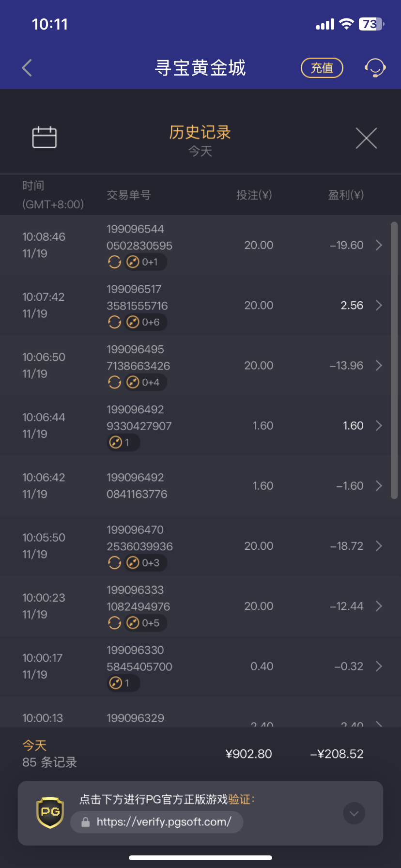Viewport: 401px width, 868px height.
Task: Click the PG shield logo badge
Action: 50,813
